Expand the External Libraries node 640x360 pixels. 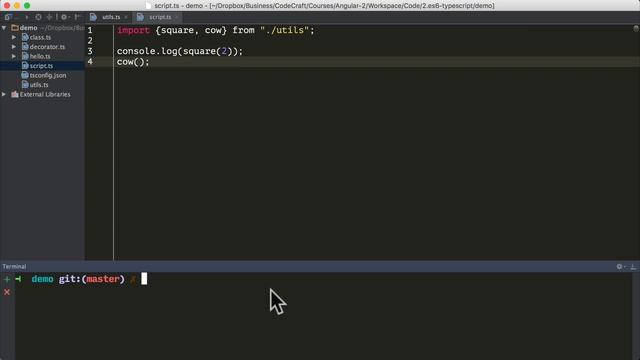point(4,94)
